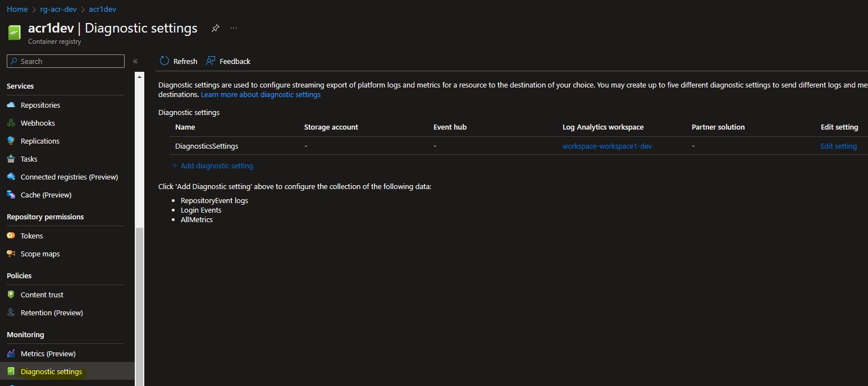Open Repositories in the sidebar
Viewport: 868px width, 386px height.
click(40, 105)
